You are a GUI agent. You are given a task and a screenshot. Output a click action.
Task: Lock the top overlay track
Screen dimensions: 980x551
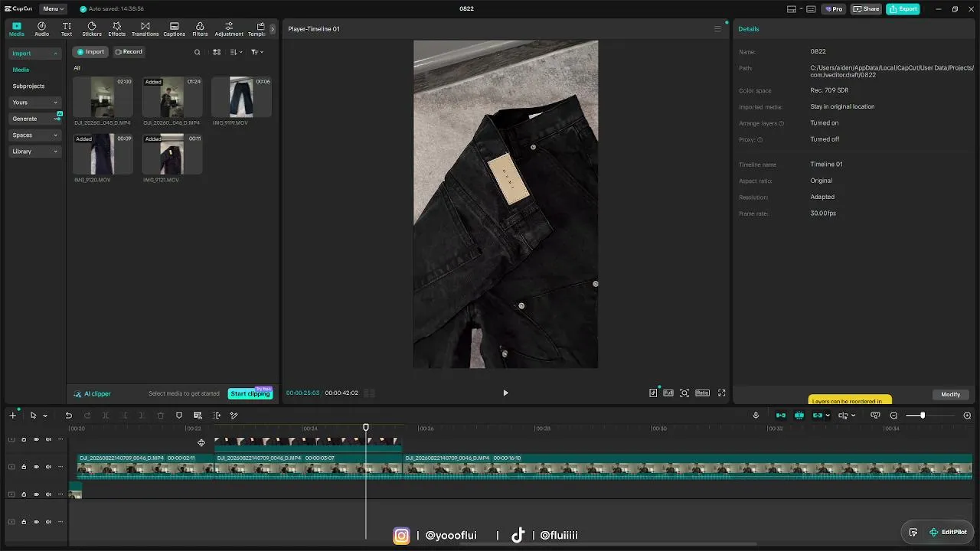click(24, 439)
